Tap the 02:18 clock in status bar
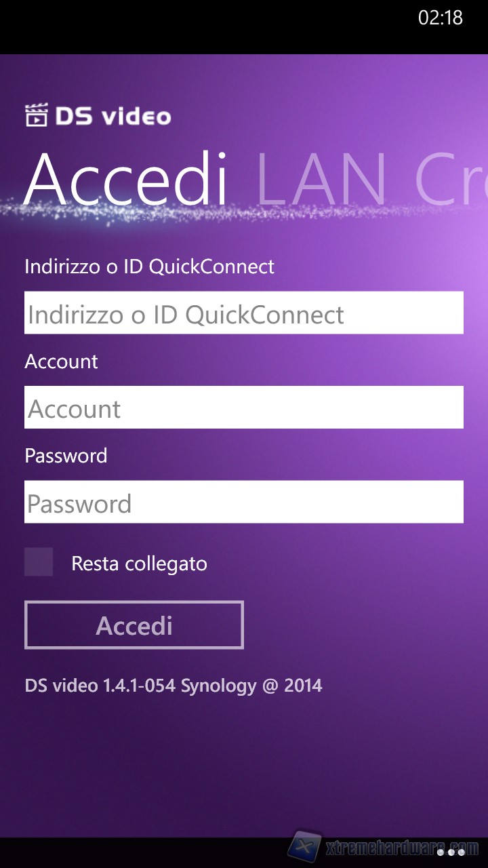Image resolution: width=488 pixels, height=868 pixels. pyautogui.click(x=441, y=18)
